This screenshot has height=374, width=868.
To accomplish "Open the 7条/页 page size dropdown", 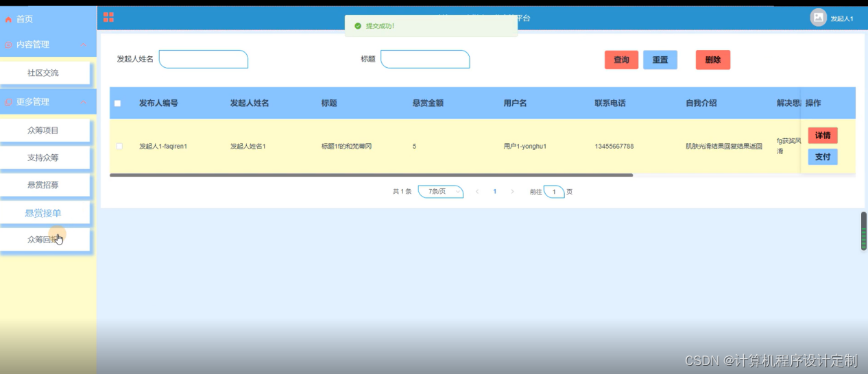I will click(441, 192).
